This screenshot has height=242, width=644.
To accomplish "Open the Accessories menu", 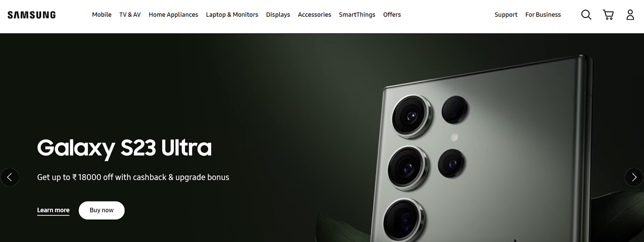I will pyautogui.click(x=314, y=14).
